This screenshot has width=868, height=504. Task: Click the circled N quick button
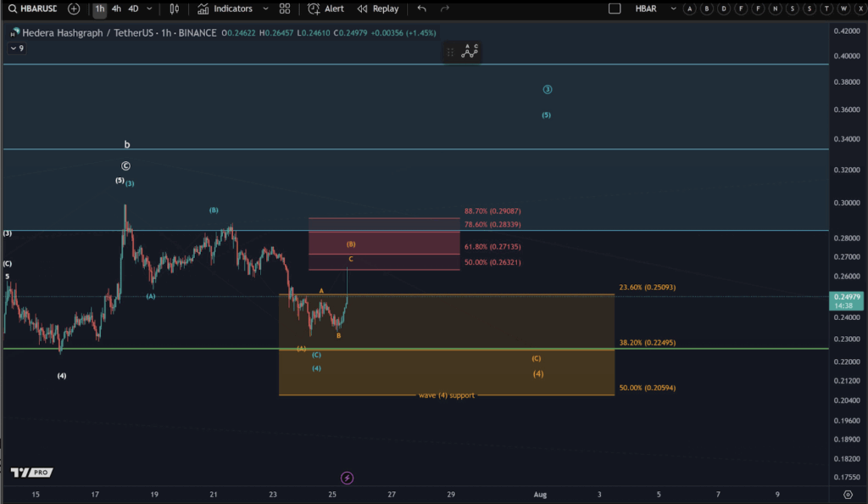776,8
